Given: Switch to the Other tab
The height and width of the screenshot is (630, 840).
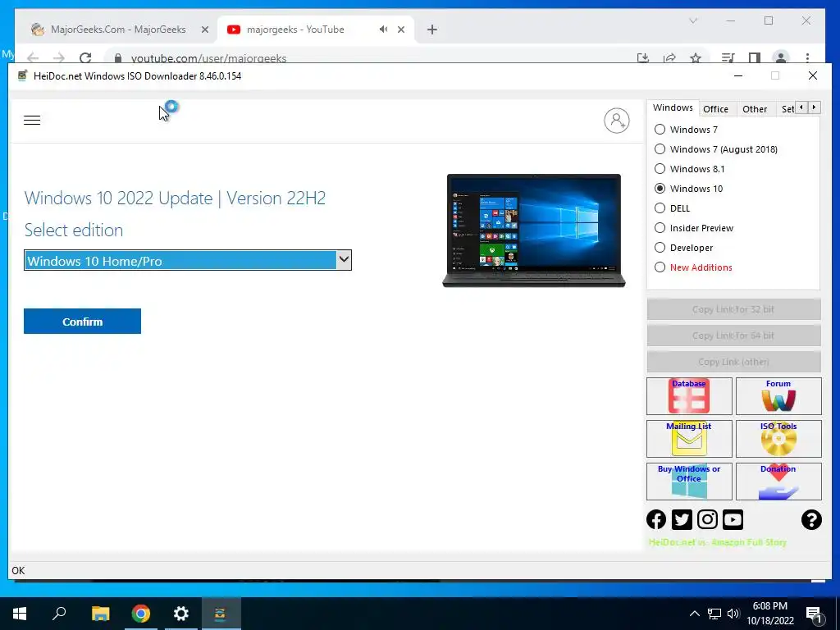Looking at the screenshot, I should (755, 109).
